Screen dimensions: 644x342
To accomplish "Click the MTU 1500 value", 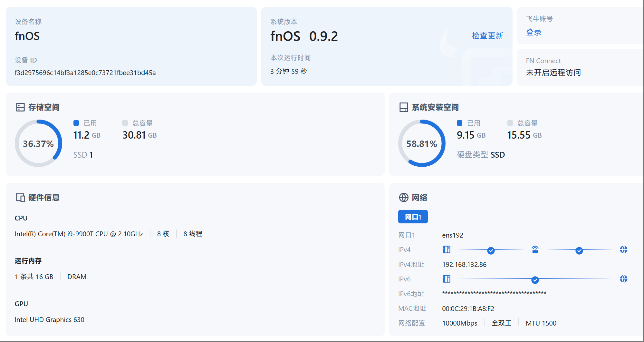I will [x=541, y=323].
